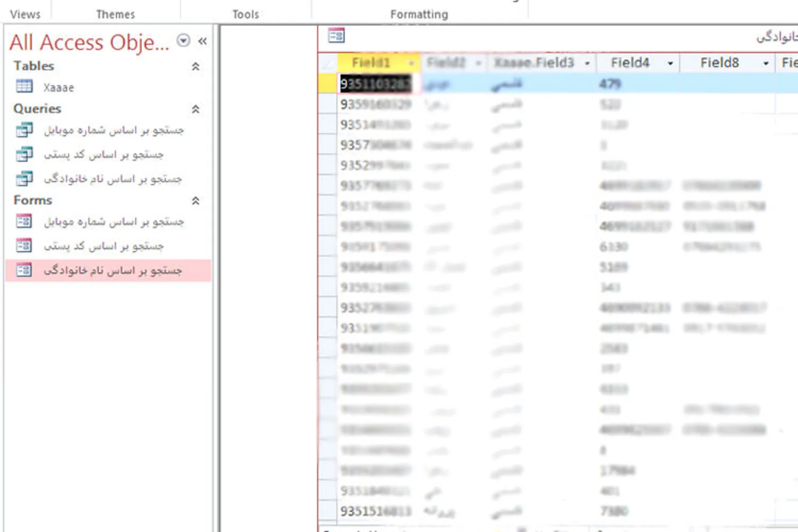Open the Field1 column filter dropdown

(x=411, y=63)
